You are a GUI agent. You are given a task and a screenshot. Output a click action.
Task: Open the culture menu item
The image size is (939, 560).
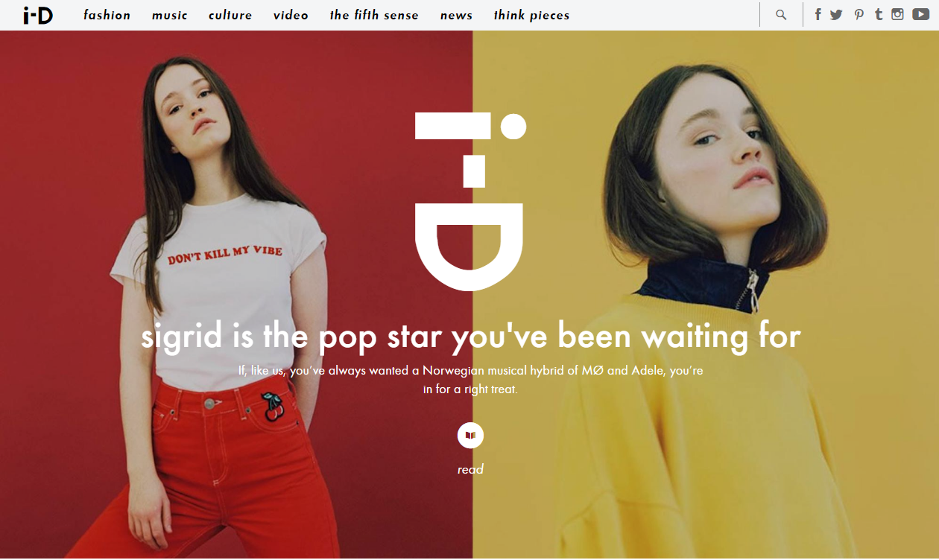click(x=230, y=15)
